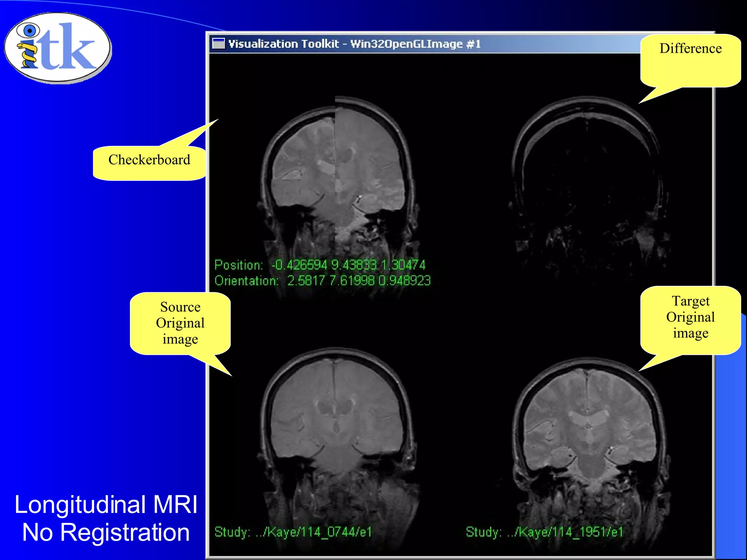Select the Checkerboard callout label

149,160
